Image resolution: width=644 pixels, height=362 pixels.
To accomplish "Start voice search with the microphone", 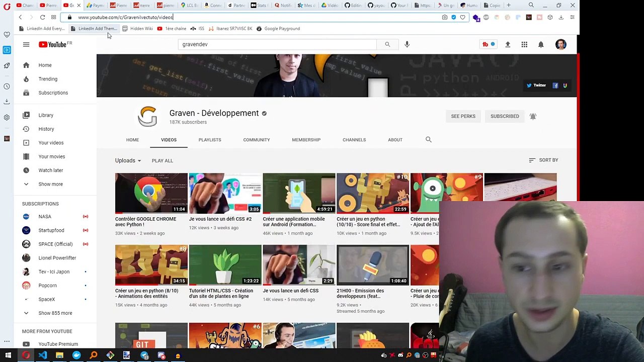I will (x=407, y=44).
